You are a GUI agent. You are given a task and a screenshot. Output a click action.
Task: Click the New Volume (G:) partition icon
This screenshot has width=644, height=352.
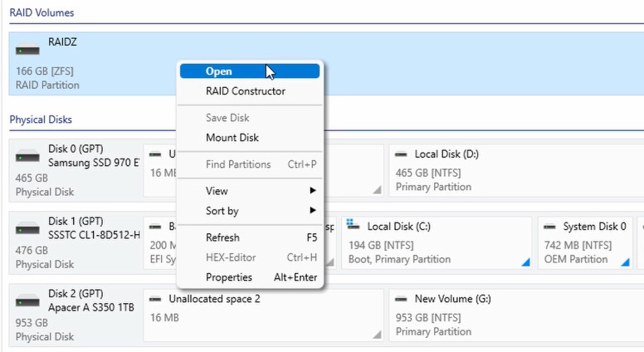point(401,299)
